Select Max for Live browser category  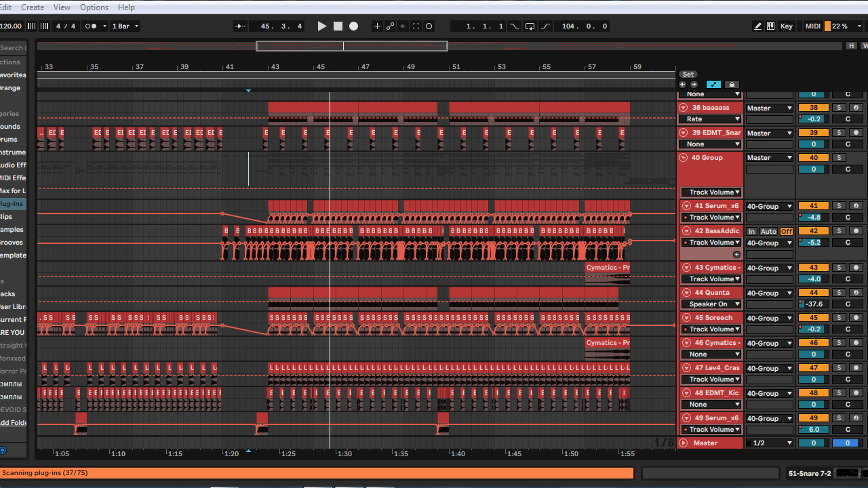pos(12,191)
